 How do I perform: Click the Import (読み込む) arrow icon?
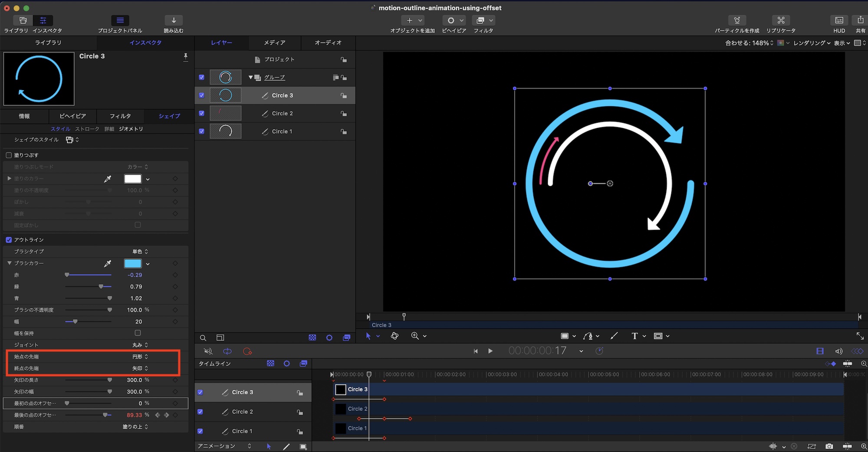pyautogui.click(x=174, y=20)
